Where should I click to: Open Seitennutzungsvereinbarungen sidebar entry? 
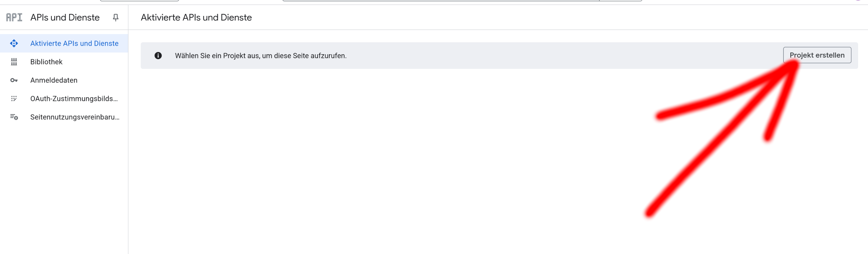tap(75, 117)
